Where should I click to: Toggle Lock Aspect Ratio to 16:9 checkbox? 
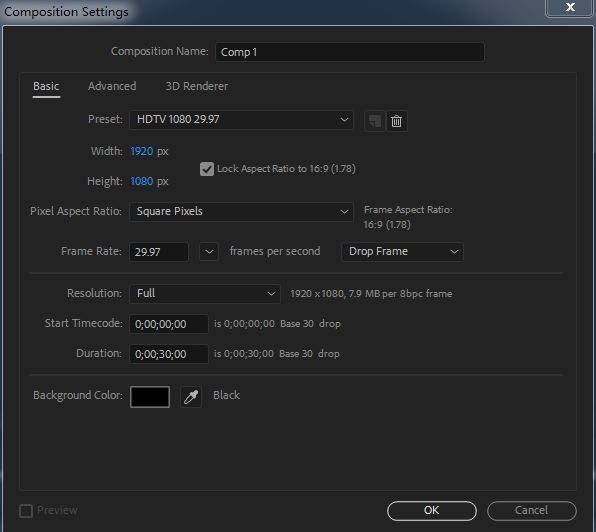tap(207, 169)
